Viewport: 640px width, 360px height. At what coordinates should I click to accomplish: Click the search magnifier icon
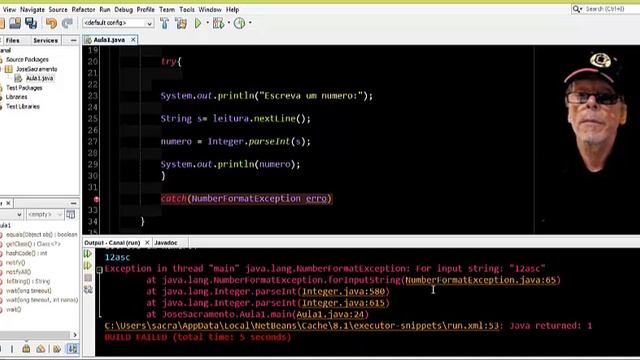576,9
